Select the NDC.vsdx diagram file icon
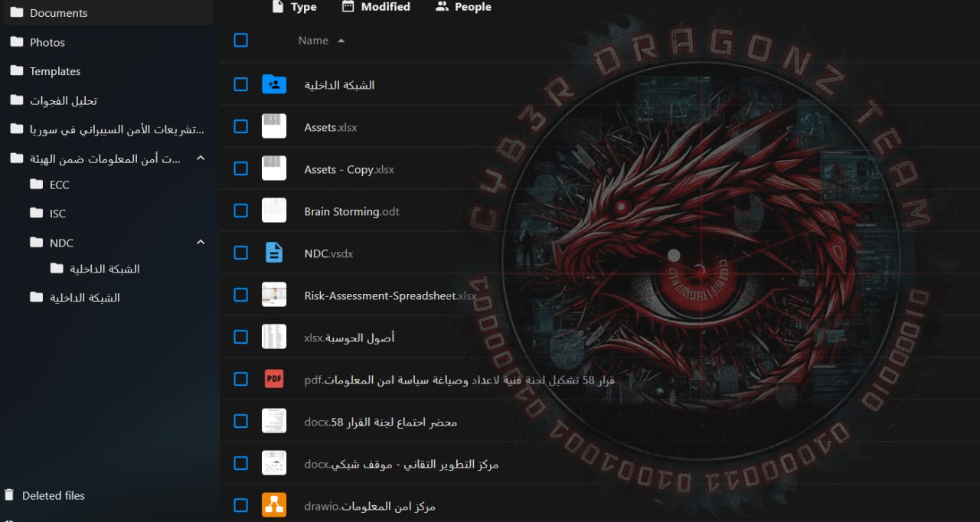 [x=274, y=253]
